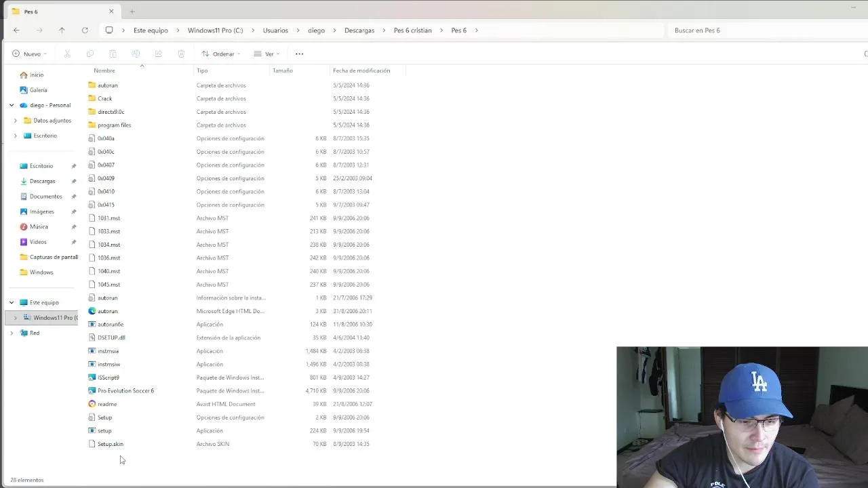Expand the OneDrive Escritorio node
Screen dimensions: 868x488
click(16, 136)
